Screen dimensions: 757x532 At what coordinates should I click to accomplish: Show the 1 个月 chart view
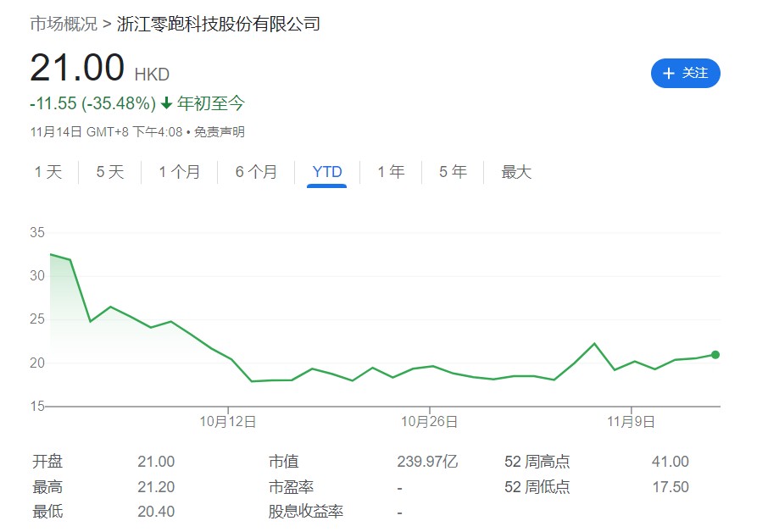180,172
